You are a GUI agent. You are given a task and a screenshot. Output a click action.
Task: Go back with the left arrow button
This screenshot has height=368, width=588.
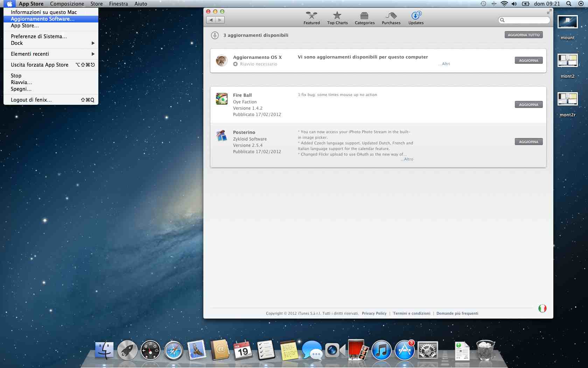(211, 20)
